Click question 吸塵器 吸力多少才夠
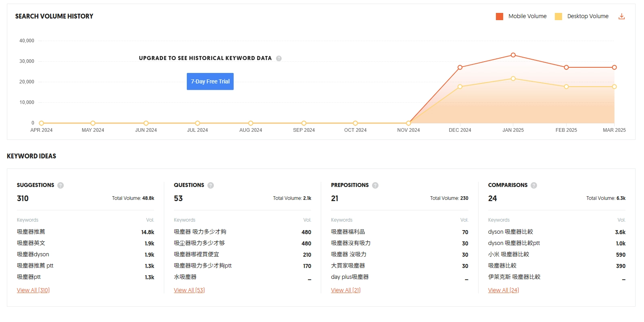Viewport: 644px width, 322px height. pyautogui.click(x=200, y=232)
